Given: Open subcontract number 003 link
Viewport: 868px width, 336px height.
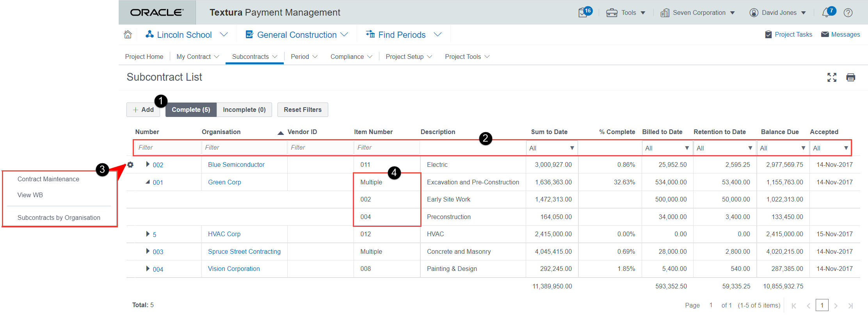Looking at the screenshot, I should pyautogui.click(x=158, y=252).
